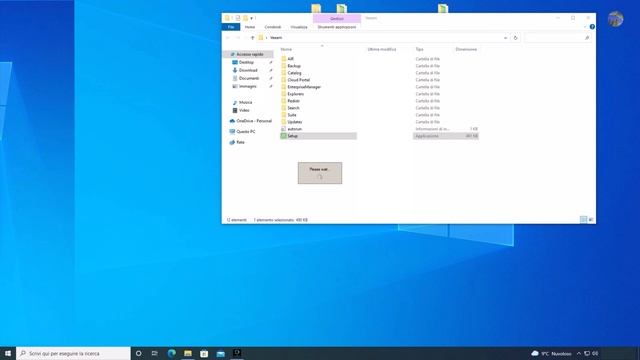Viewport: 640px width, 360px height.
Task: Sort by the Dimensione column header
Action: [x=466, y=49]
